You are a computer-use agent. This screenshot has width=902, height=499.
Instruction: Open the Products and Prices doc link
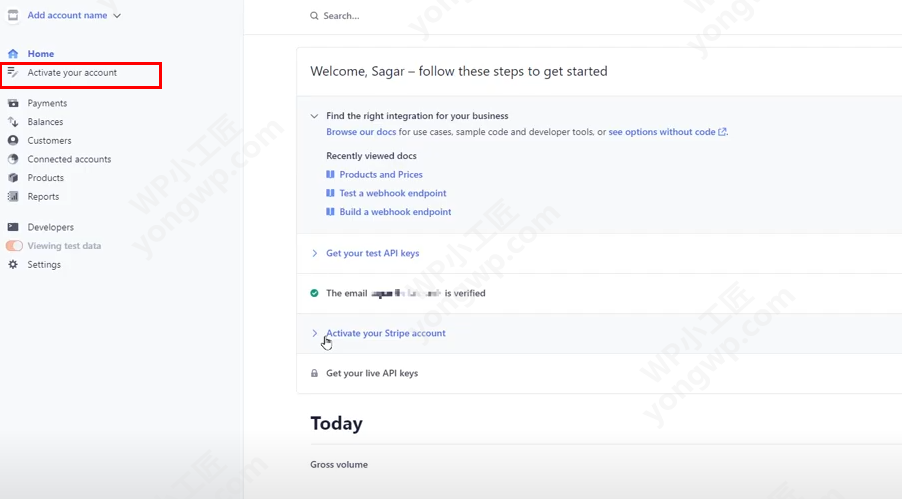(x=381, y=175)
